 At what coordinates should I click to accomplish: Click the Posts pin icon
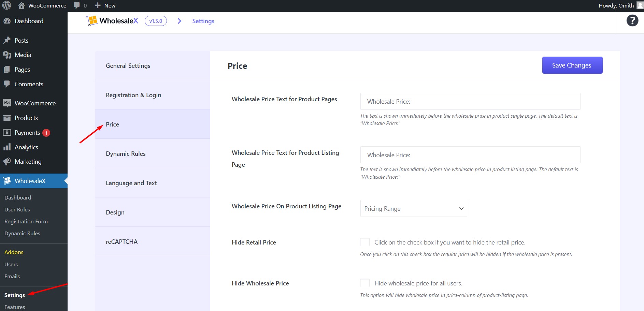(7, 40)
